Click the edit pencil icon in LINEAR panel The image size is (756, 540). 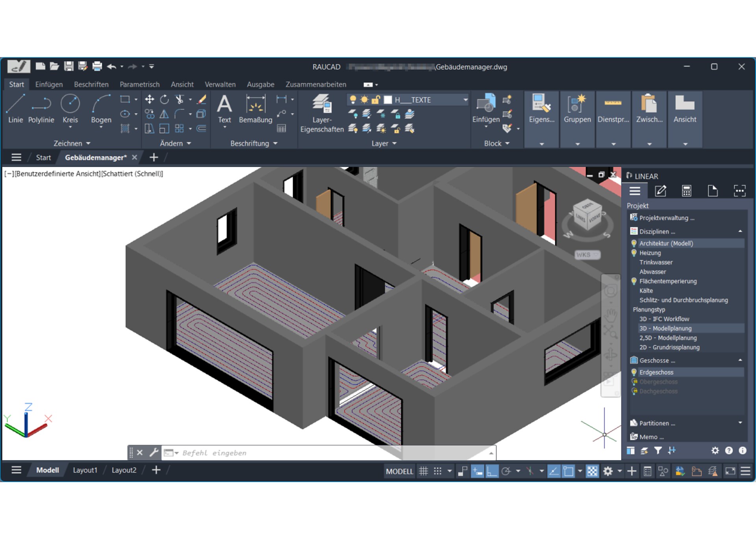coord(660,191)
